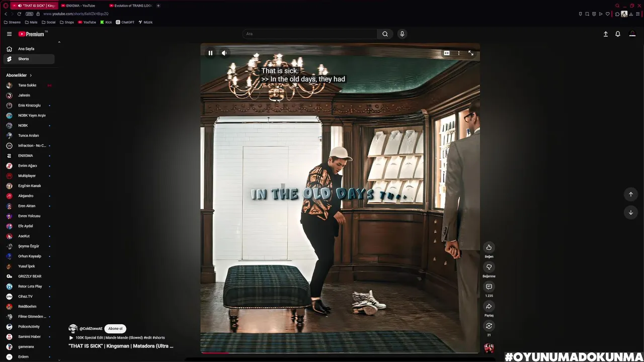Open @ColdZoneAE channel link

click(x=91, y=328)
